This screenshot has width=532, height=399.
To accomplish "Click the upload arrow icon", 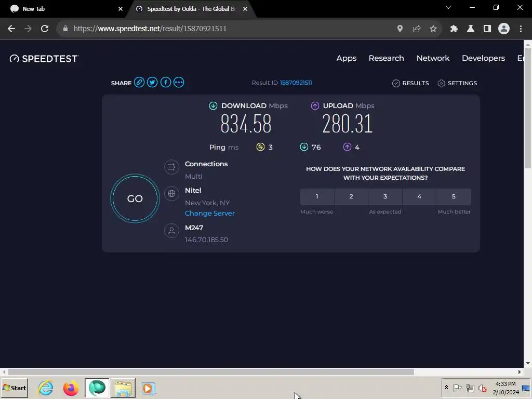I will 315,106.
